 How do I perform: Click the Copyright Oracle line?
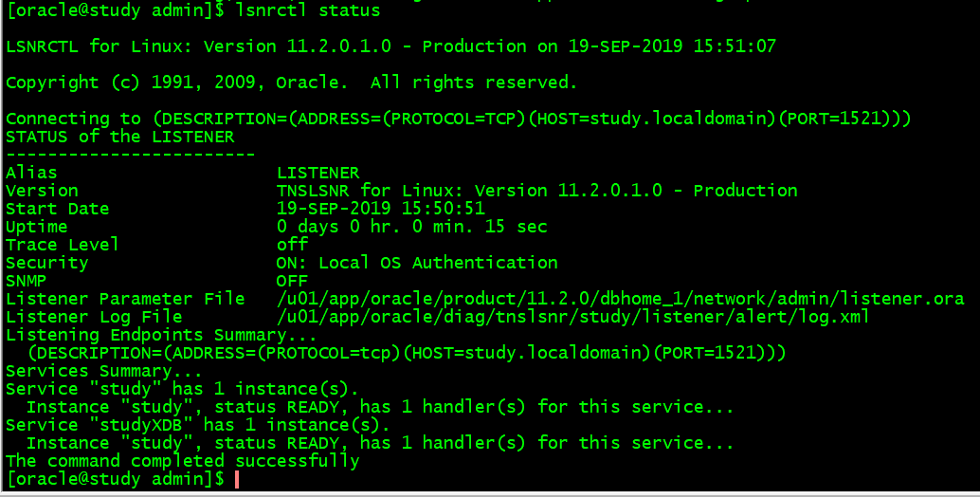point(291,83)
